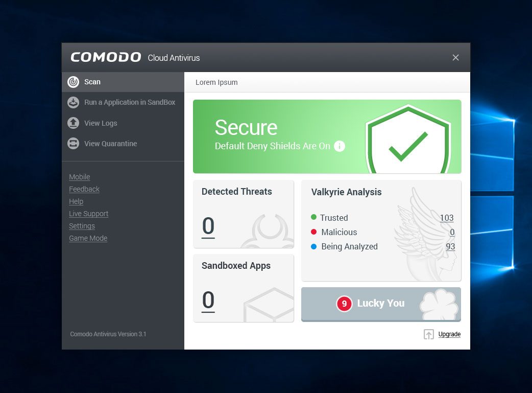Click the Detected Threats heading
Screen dimensions: 532x393
pyautogui.click(x=237, y=192)
